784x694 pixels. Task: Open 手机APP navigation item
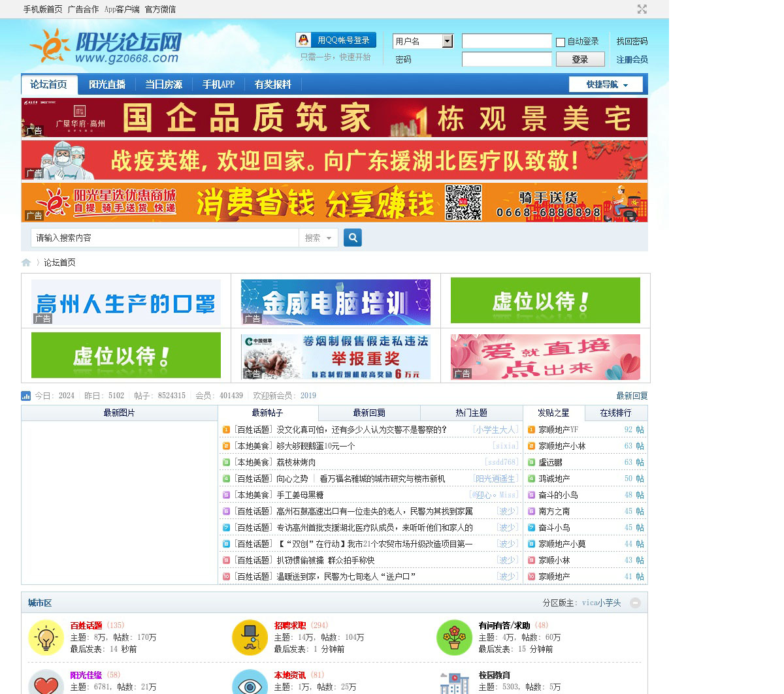point(218,85)
